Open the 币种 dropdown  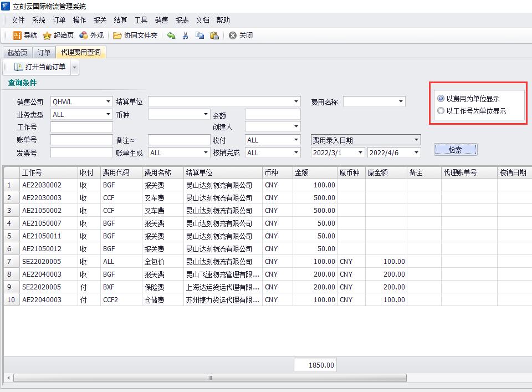point(206,114)
